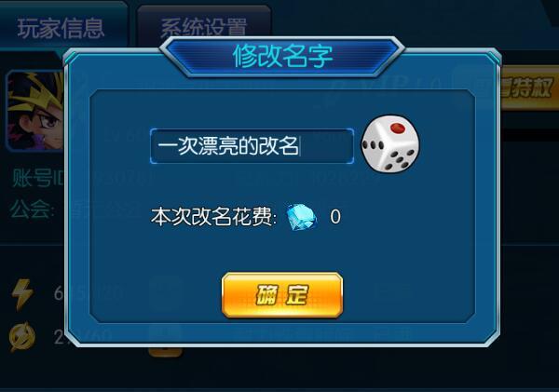Select the 公会 guild label
This screenshot has width=559, height=392.
[x=32, y=209]
